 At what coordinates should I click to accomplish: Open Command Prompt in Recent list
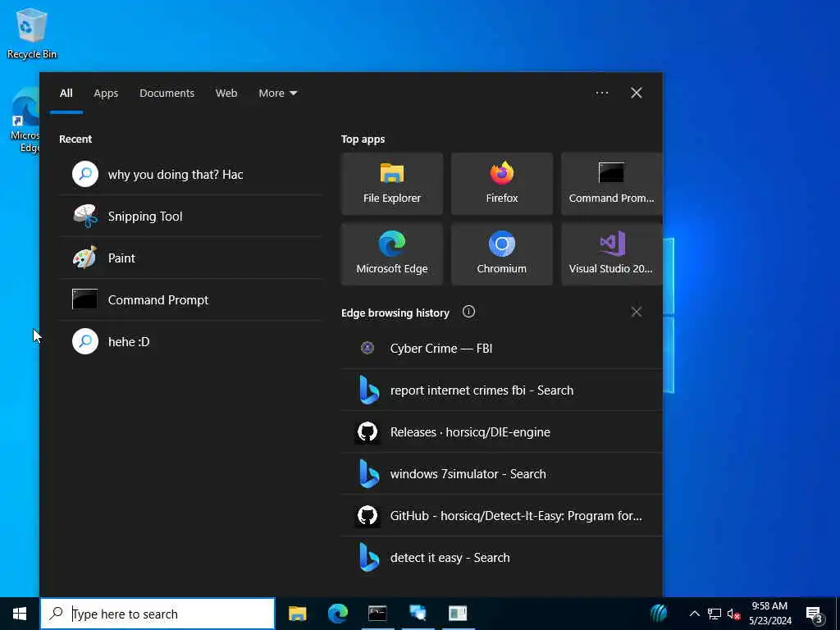coord(190,299)
